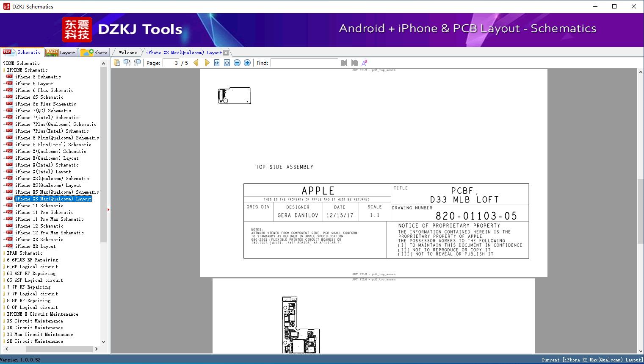Click the find next icon
The width and height of the screenshot is (644, 364).
[x=354, y=63]
